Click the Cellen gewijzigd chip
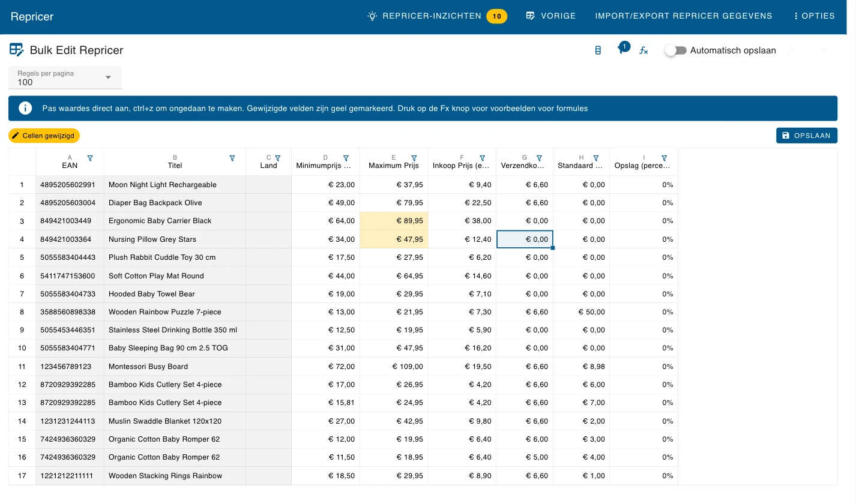The width and height of the screenshot is (856, 504). 44,136
